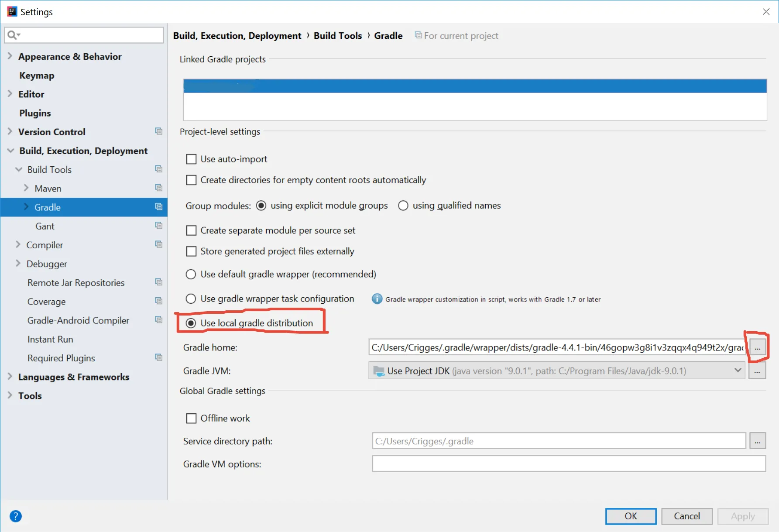This screenshot has width=779, height=532.
Task: Click the JDK folder icon in Gradle JVM
Action: pos(379,371)
